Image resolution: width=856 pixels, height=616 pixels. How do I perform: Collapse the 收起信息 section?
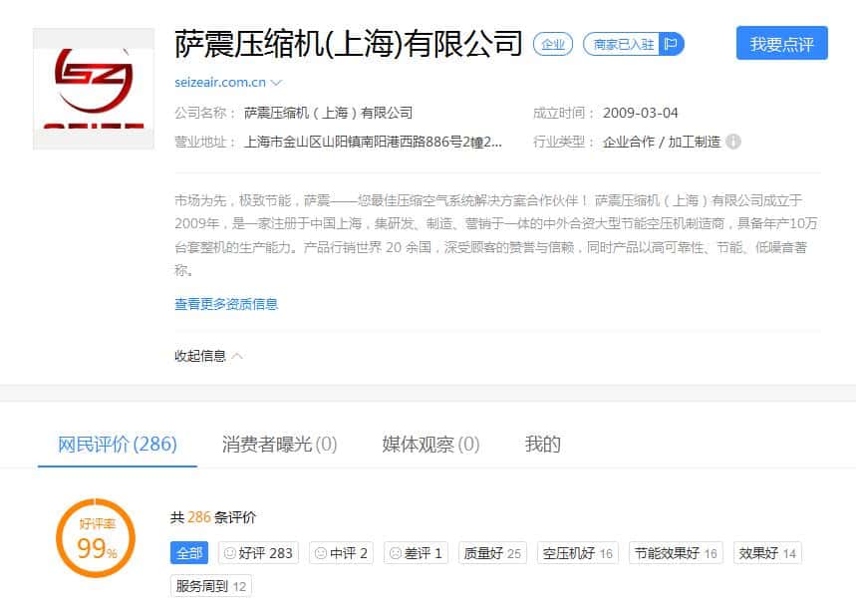(x=208, y=356)
